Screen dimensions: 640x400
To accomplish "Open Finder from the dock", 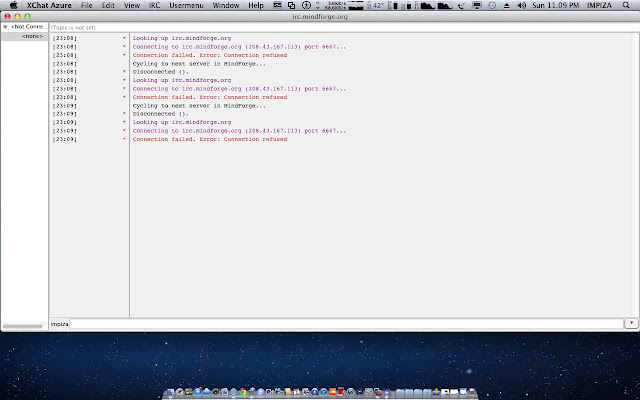I will [170, 392].
